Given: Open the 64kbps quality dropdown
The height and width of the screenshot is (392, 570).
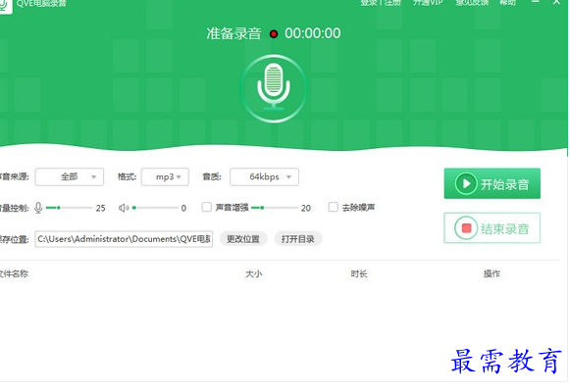Looking at the screenshot, I should [x=264, y=177].
